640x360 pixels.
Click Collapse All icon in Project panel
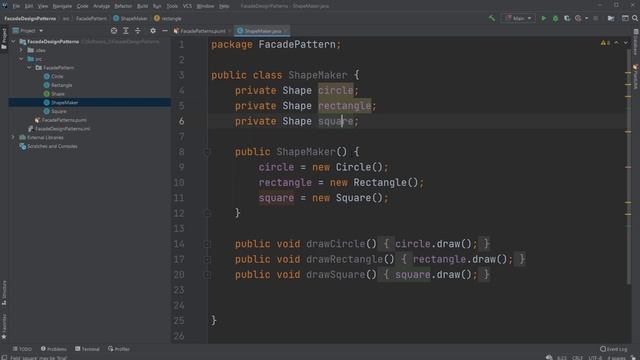pyautogui.click(x=138, y=31)
